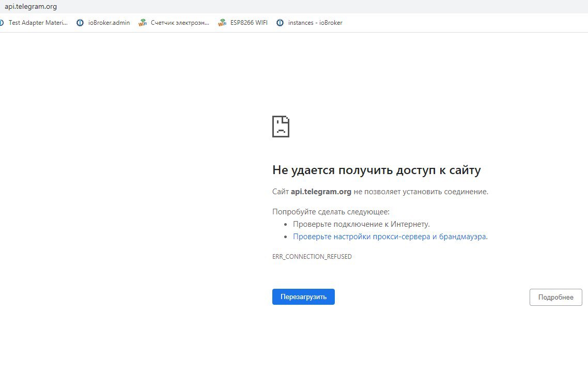
Task: Click the sad page error icon
Action: pos(281,127)
